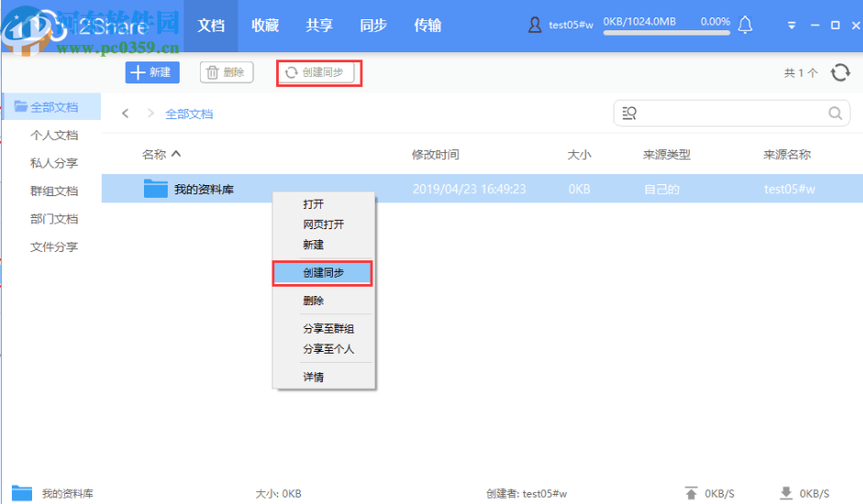Click into the search input field

[732, 114]
